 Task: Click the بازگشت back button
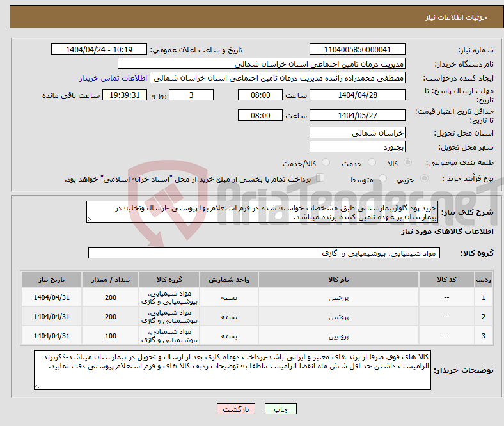(236, 409)
